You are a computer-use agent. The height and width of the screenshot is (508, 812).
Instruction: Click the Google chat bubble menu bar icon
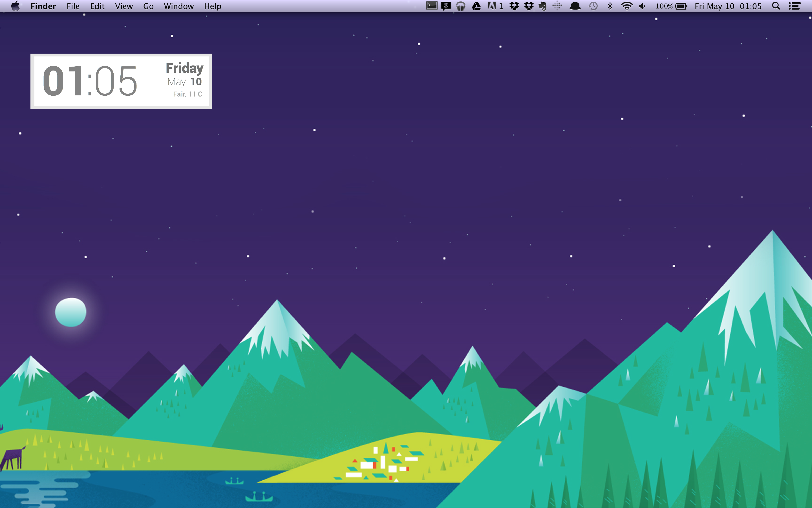[x=446, y=6]
